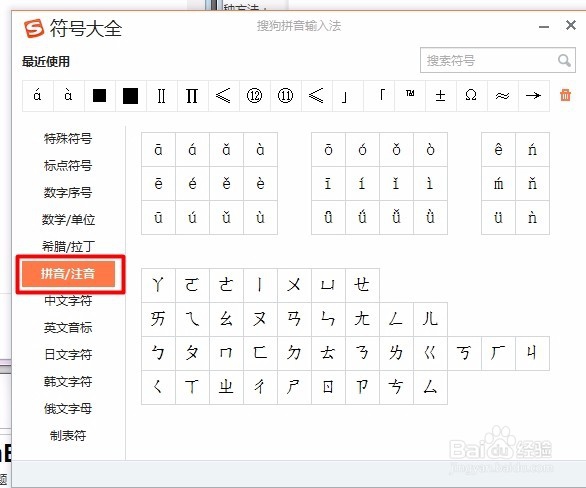Insert ǹ symbol
Screen dimensions: 586x488
point(533,217)
